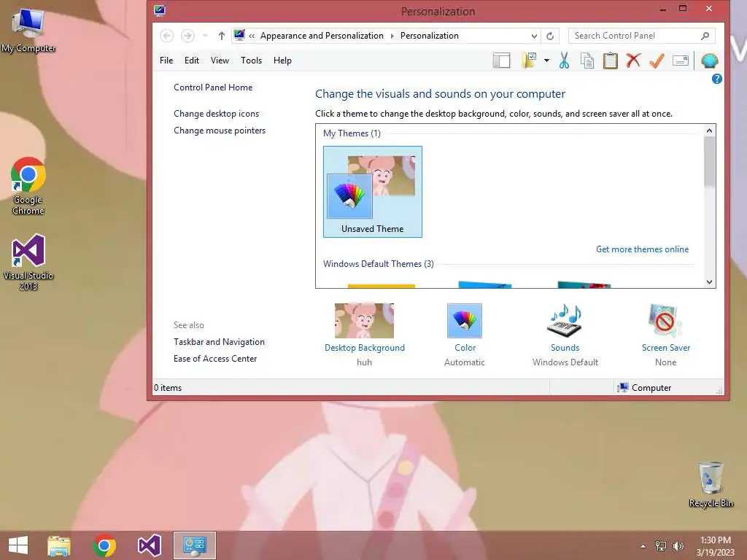The height and width of the screenshot is (560, 747).
Task: Click the Forward navigation arrow
Action: pyautogui.click(x=187, y=36)
